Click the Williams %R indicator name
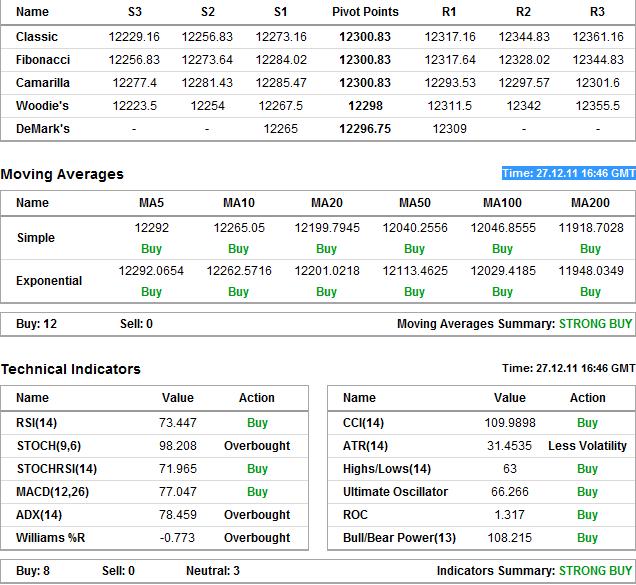 (51, 538)
